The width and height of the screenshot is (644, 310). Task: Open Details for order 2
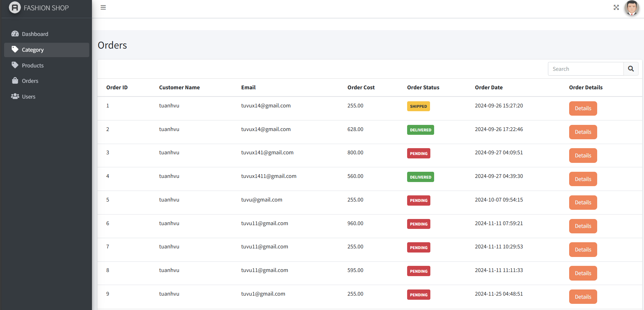pyautogui.click(x=583, y=132)
